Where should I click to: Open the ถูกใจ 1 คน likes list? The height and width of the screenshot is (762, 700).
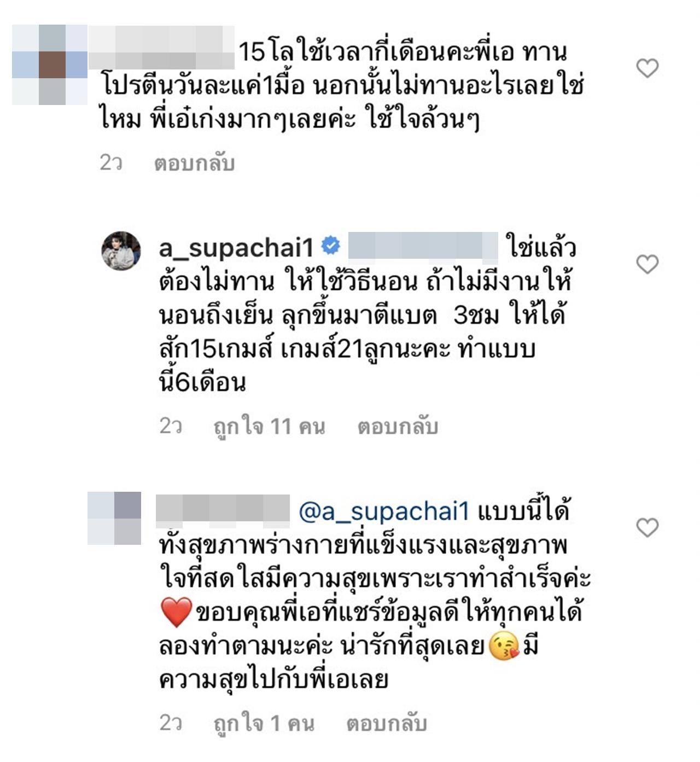[x=264, y=723]
